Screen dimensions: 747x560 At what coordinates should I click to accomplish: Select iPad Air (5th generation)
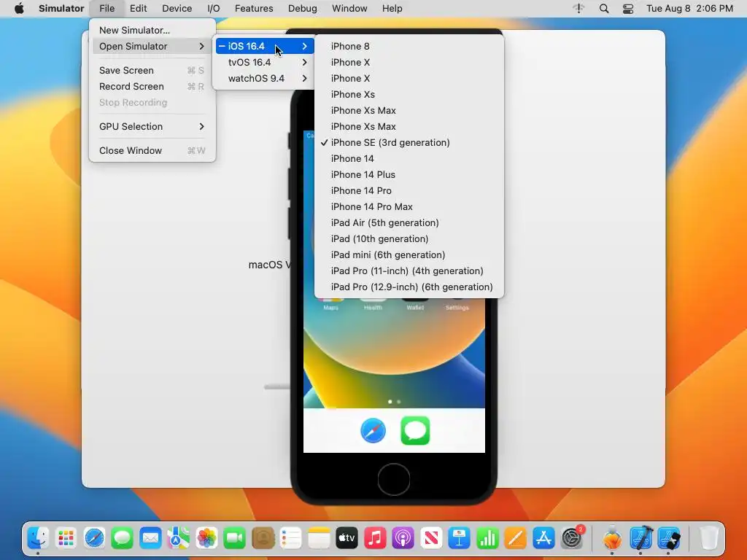click(409, 222)
